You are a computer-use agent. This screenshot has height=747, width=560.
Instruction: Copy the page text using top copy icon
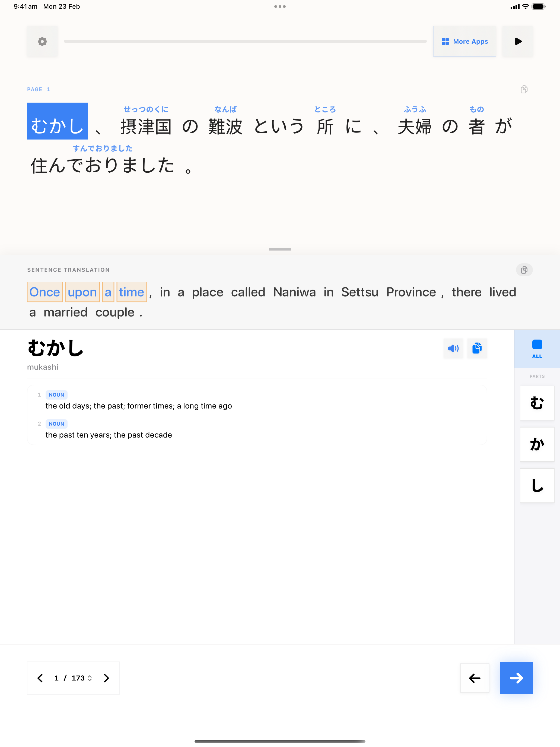(x=524, y=90)
